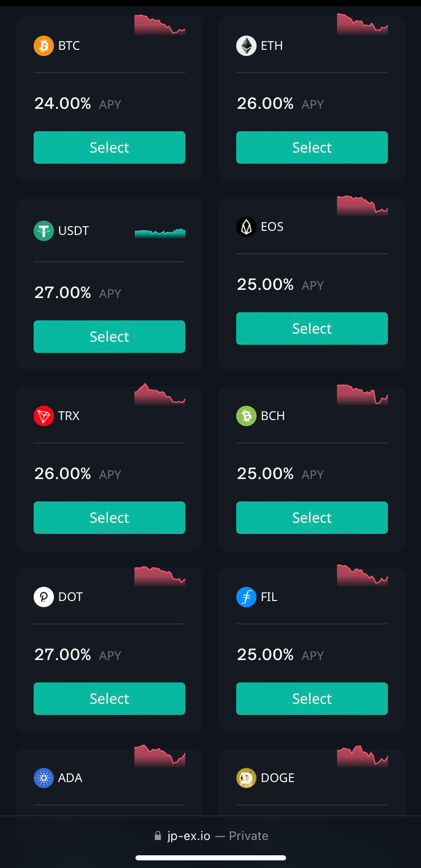Open the USDT green price chart
This screenshot has width=421, height=868.
coord(160,233)
